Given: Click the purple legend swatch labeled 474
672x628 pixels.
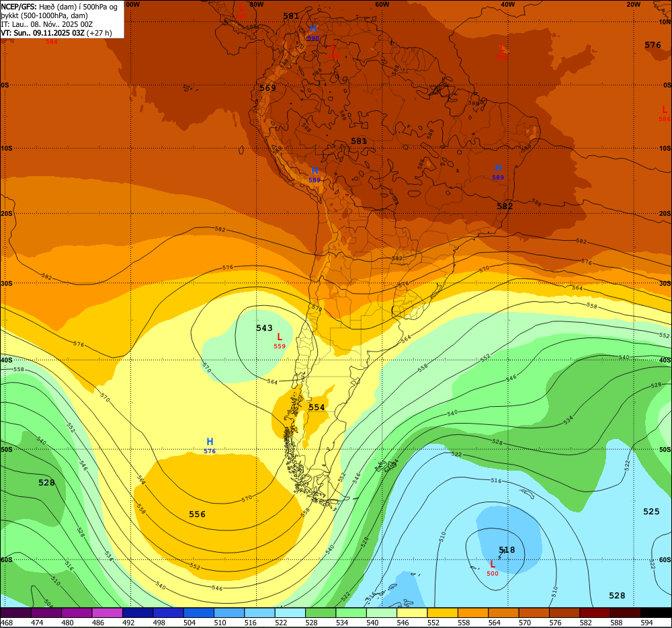Looking at the screenshot, I should click(46, 613).
